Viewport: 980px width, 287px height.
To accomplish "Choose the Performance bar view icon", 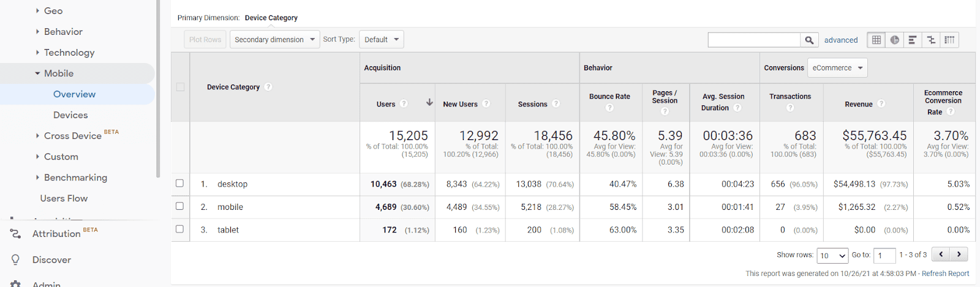I will click(913, 40).
